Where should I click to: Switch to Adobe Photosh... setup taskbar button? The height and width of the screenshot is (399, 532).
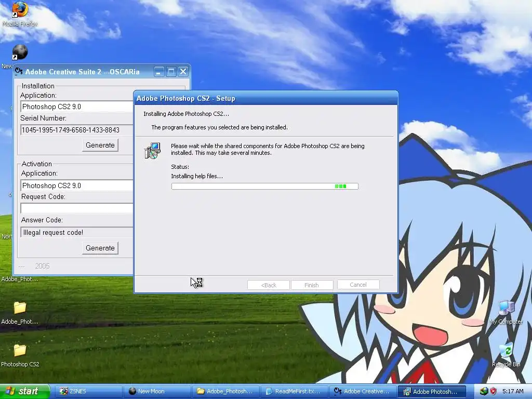[x=432, y=391]
